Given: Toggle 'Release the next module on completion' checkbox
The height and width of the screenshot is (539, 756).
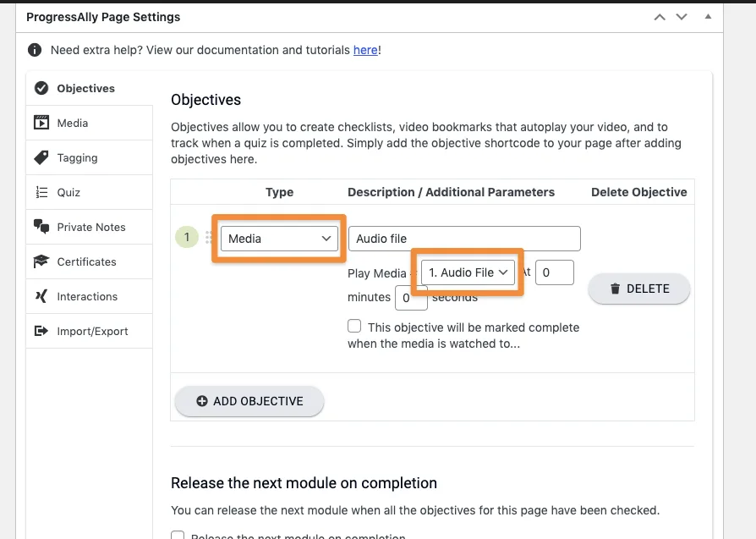Looking at the screenshot, I should tap(178, 536).
